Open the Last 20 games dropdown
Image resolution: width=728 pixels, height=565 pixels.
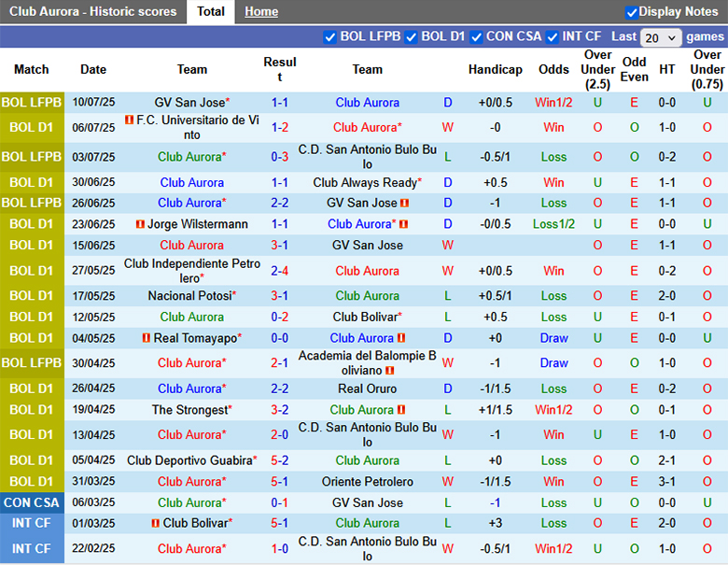(660, 37)
